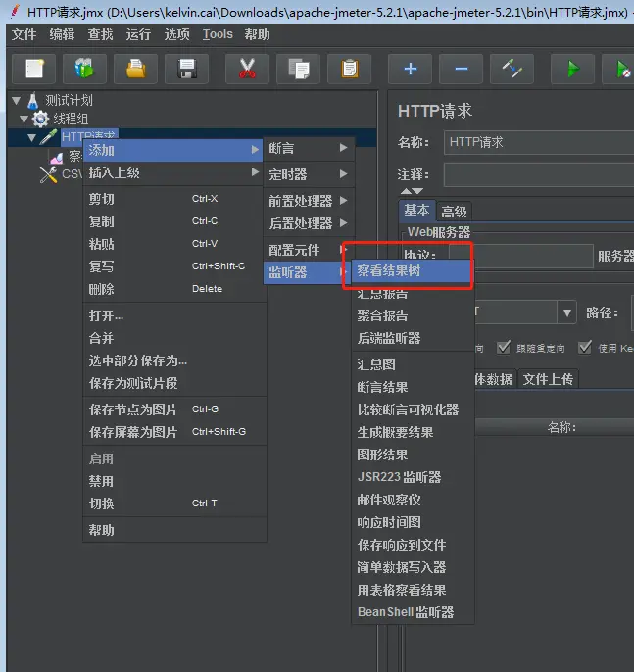Open the Tools menu
Screen dimensions: 634x672
tap(218, 34)
